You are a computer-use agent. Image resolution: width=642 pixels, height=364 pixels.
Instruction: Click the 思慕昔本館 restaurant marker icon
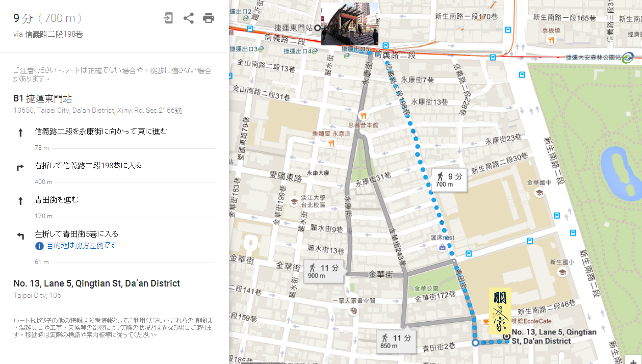pyautogui.click(x=363, y=116)
